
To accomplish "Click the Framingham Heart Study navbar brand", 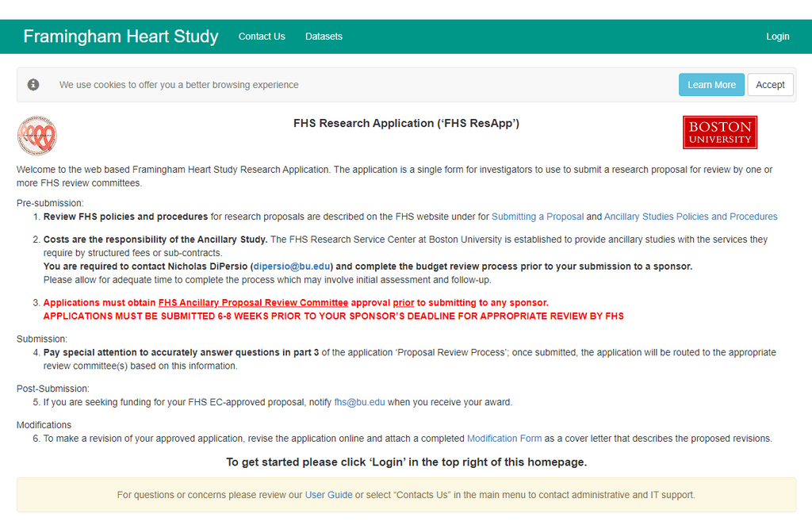I will click(x=121, y=36).
